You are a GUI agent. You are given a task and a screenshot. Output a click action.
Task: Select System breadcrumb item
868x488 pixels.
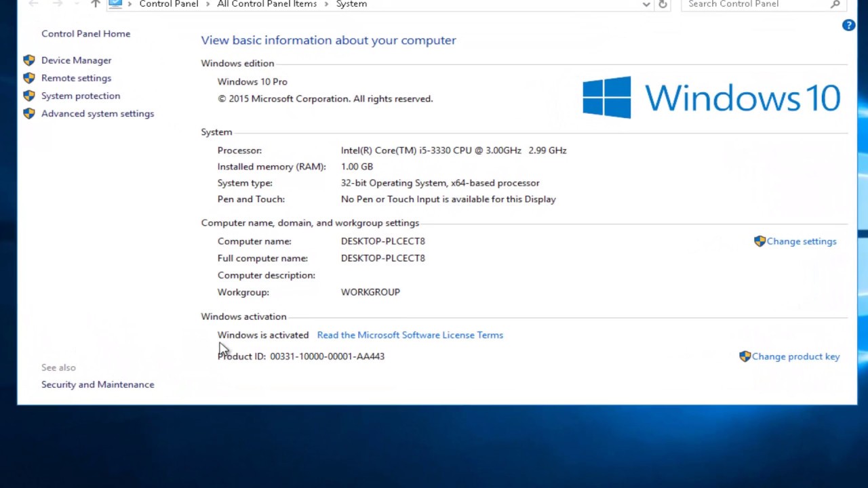coord(351,4)
